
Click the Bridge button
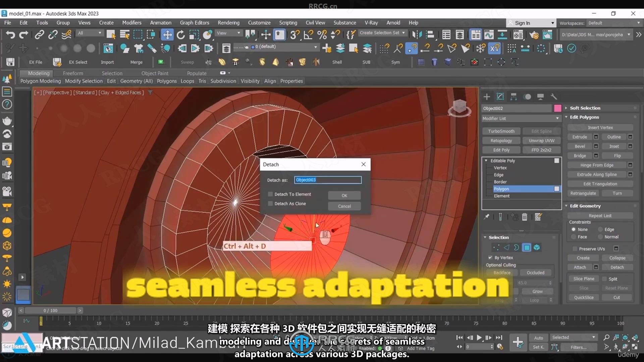[x=580, y=156]
